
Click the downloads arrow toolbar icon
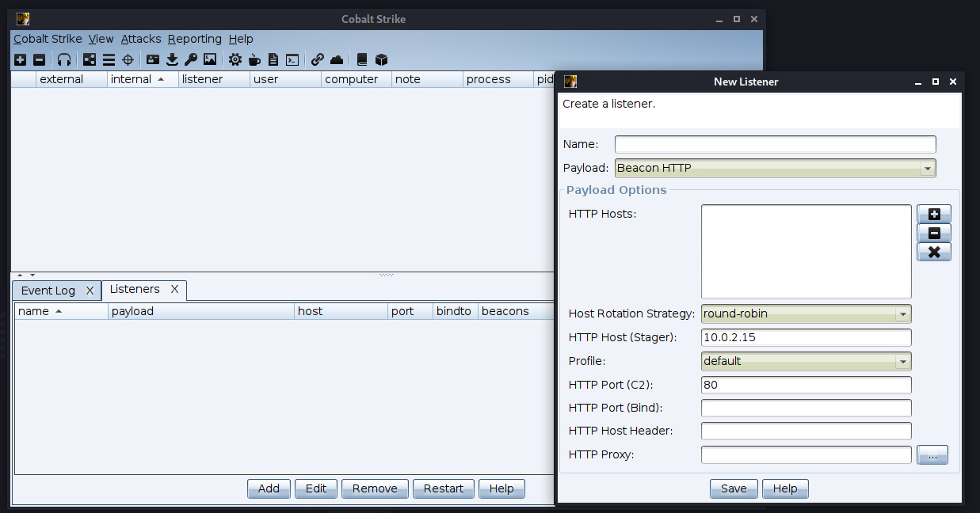(x=172, y=59)
